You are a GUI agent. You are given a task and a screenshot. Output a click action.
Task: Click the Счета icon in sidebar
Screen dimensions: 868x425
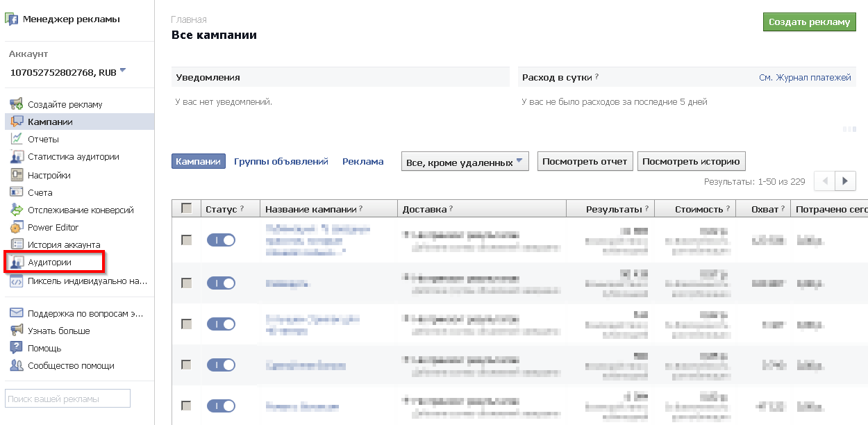point(17,192)
